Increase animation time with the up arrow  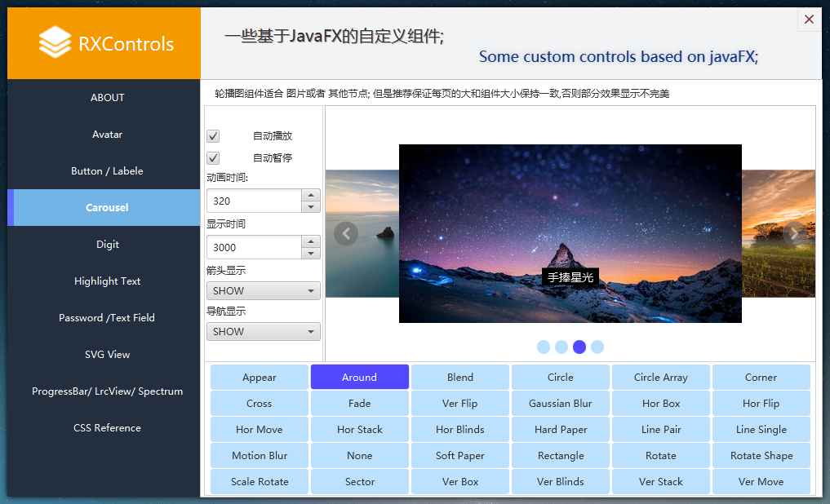310,195
